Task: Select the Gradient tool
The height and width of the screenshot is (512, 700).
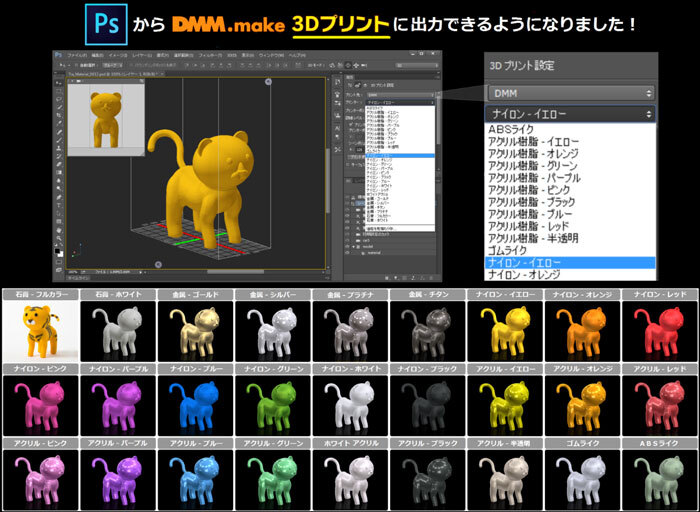Action: (59, 172)
